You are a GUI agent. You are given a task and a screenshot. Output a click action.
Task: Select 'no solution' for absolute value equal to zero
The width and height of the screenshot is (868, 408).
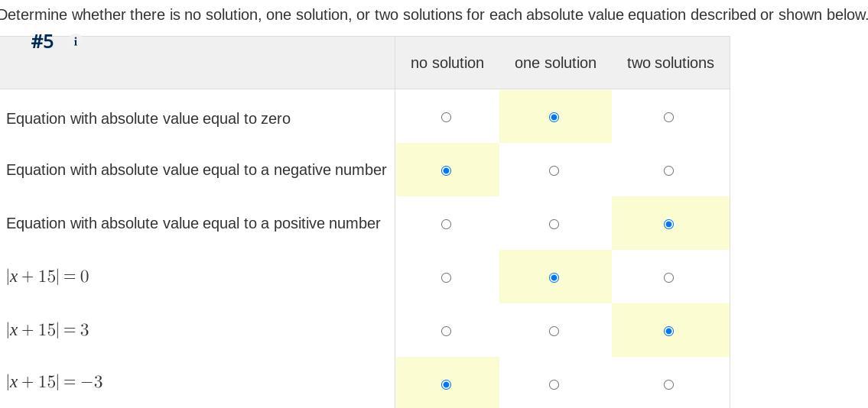447,117
